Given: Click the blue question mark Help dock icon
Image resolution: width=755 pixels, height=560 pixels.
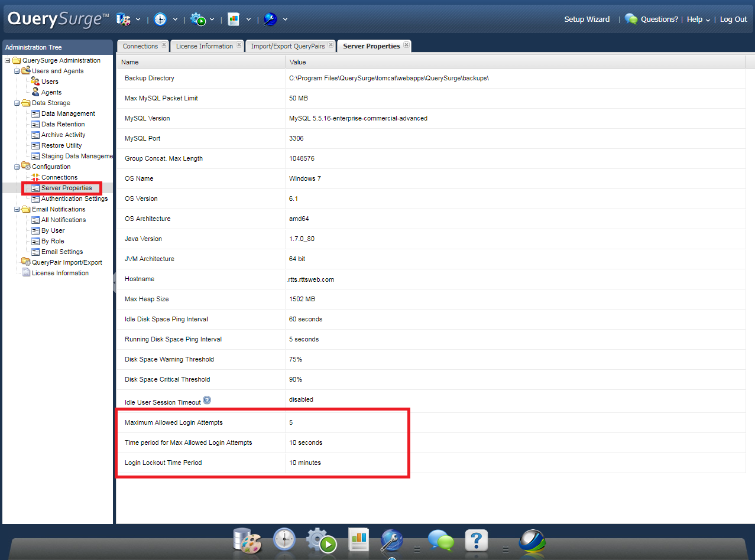Looking at the screenshot, I should [x=476, y=540].
